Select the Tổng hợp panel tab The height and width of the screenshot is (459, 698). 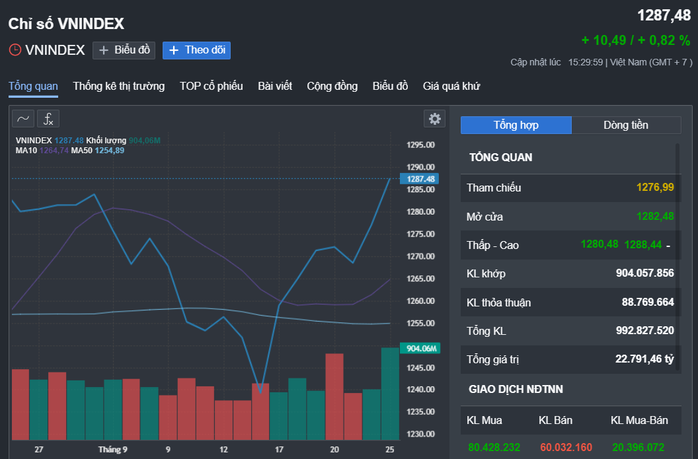pos(516,125)
